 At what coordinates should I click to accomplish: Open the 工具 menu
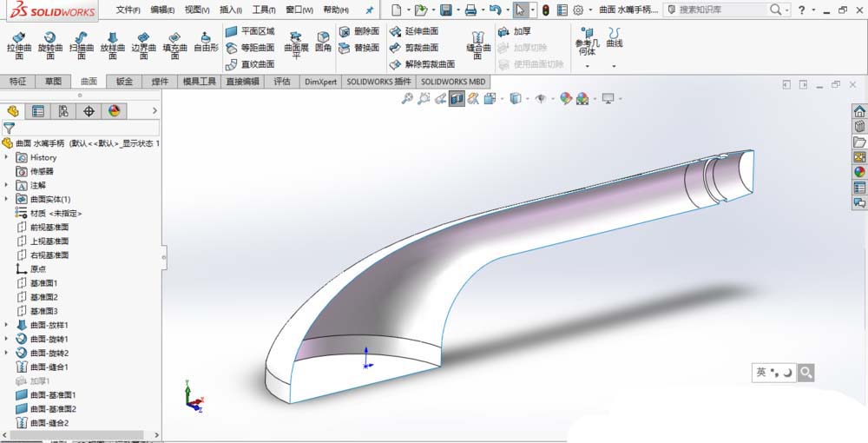tap(264, 10)
